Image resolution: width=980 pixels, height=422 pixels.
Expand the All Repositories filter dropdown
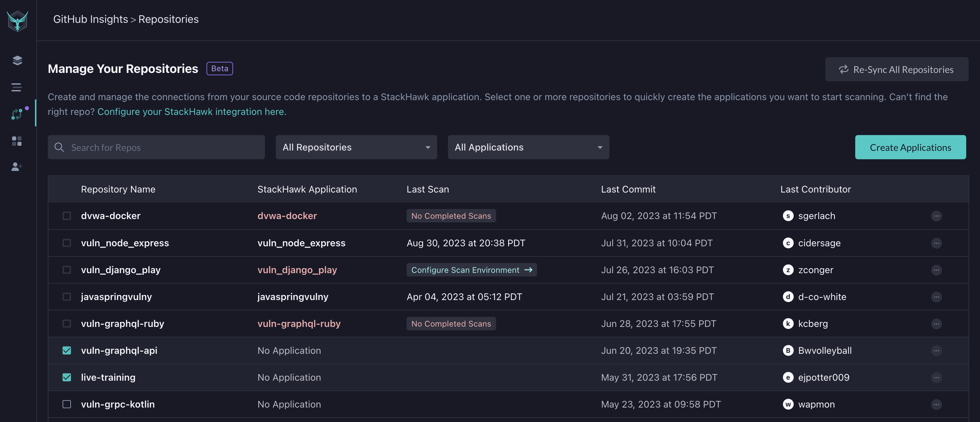356,147
